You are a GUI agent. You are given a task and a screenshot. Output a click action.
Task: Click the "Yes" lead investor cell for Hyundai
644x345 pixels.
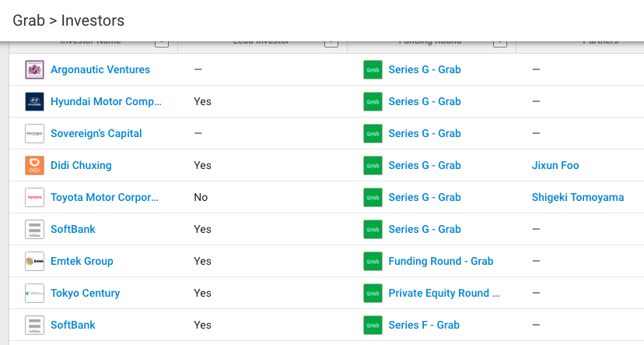202,101
